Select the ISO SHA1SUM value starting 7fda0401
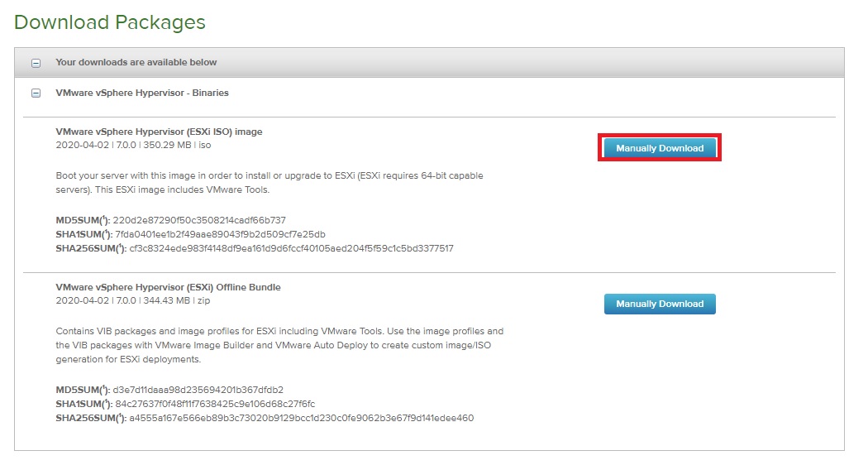Viewport: 868px width, 465px height. [x=221, y=234]
